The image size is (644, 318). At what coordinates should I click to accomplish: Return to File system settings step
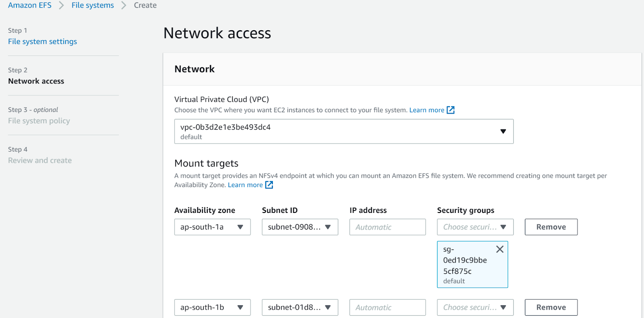(42, 41)
